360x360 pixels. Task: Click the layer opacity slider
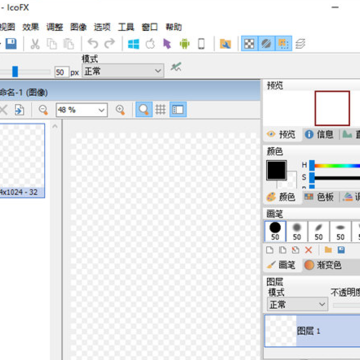point(347,305)
